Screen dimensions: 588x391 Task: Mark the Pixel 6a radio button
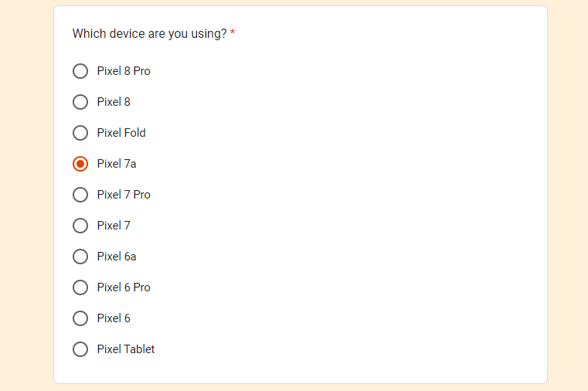click(80, 257)
